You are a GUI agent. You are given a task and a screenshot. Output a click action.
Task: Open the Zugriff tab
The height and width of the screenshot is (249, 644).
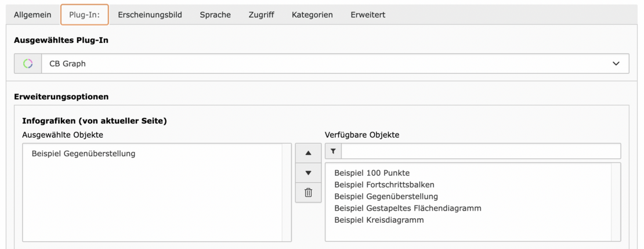(x=261, y=15)
